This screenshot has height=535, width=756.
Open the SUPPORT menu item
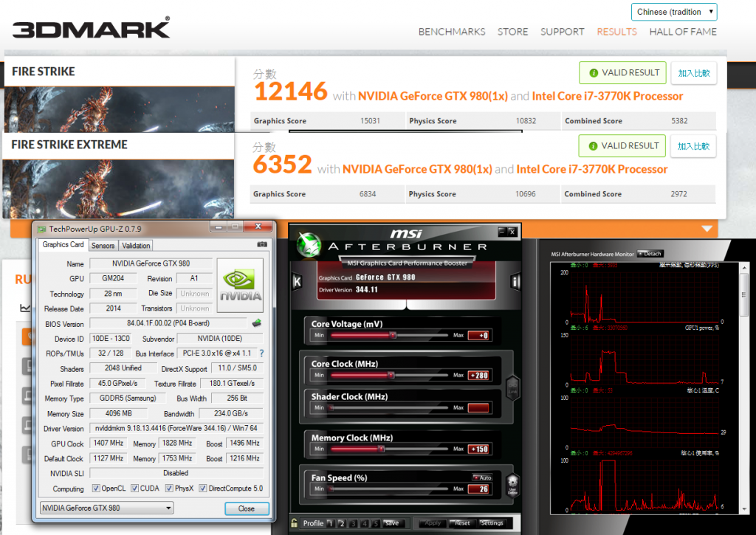(x=562, y=32)
